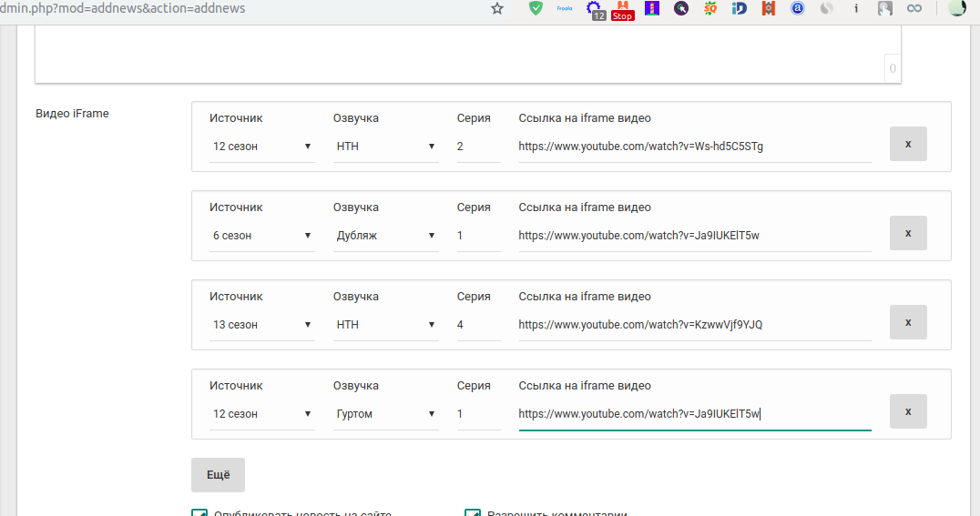Open the small 'i' info extension icon

pyautogui.click(x=855, y=9)
